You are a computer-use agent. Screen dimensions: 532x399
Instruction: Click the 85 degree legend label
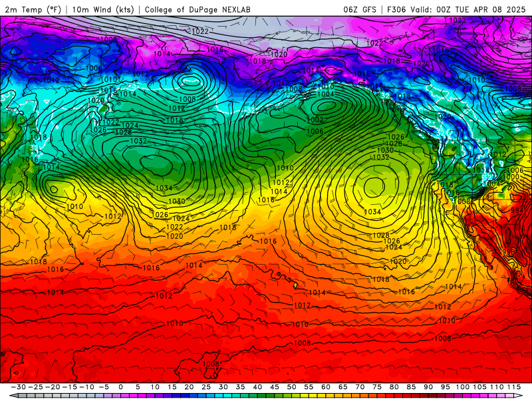[x=411, y=387]
